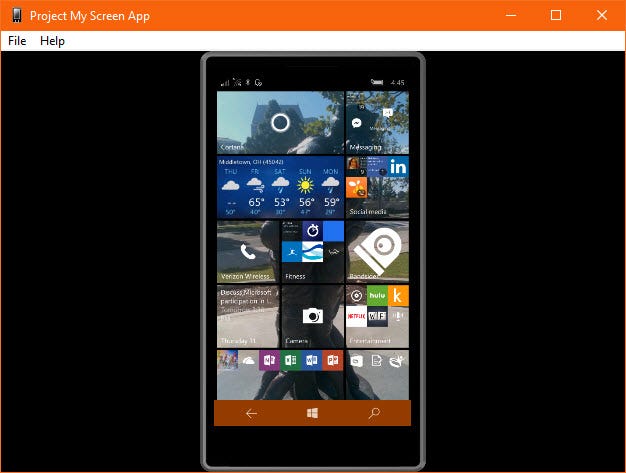
Task: Tap the purple OneNote icon
Action: click(x=269, y=360)
